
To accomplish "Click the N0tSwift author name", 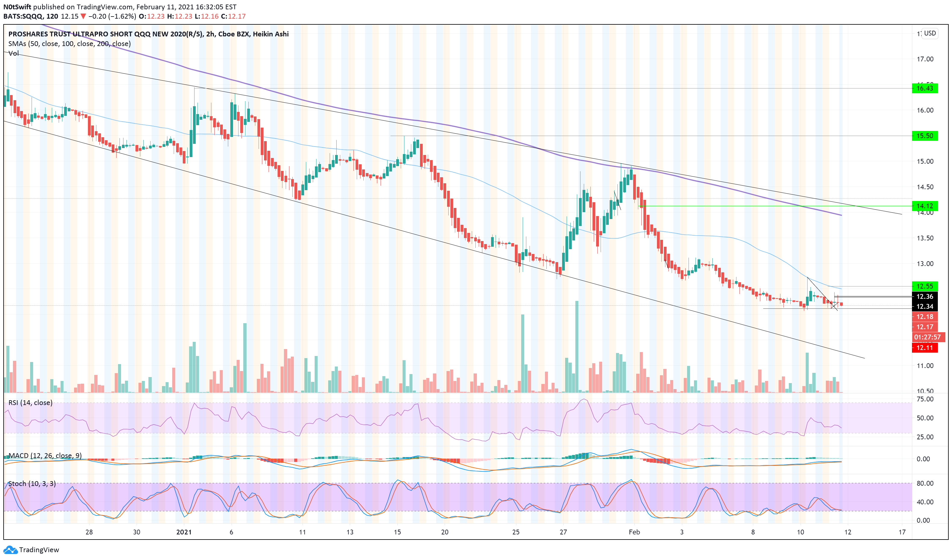I will click(x=17, y=7).
